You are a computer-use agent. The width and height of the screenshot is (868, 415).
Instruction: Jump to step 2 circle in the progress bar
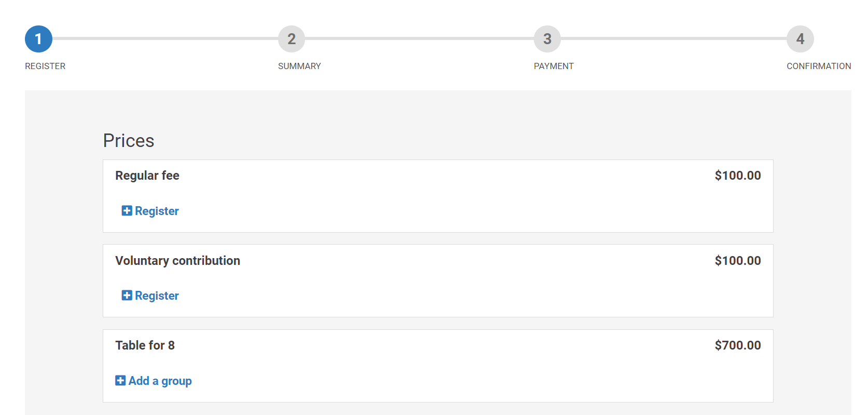[292, 39]
